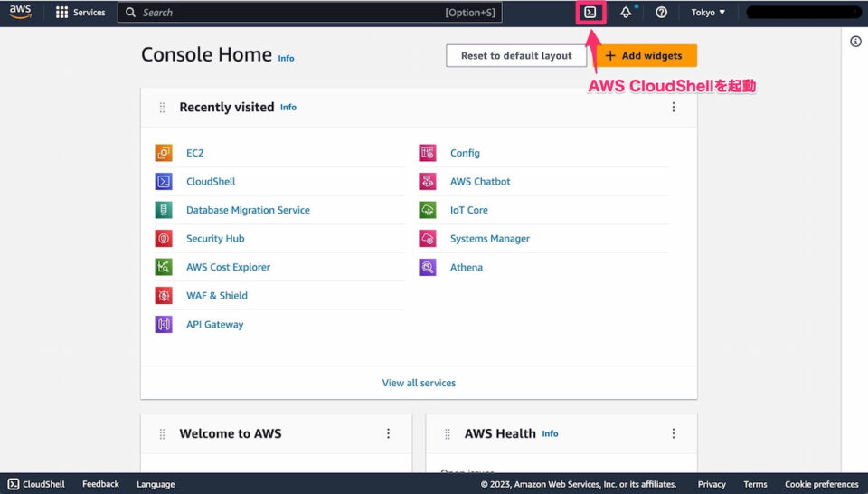Screen dimensions: 868x494
Task: Open the CloudShell link in Recently visited
Action: coord(211,182)
